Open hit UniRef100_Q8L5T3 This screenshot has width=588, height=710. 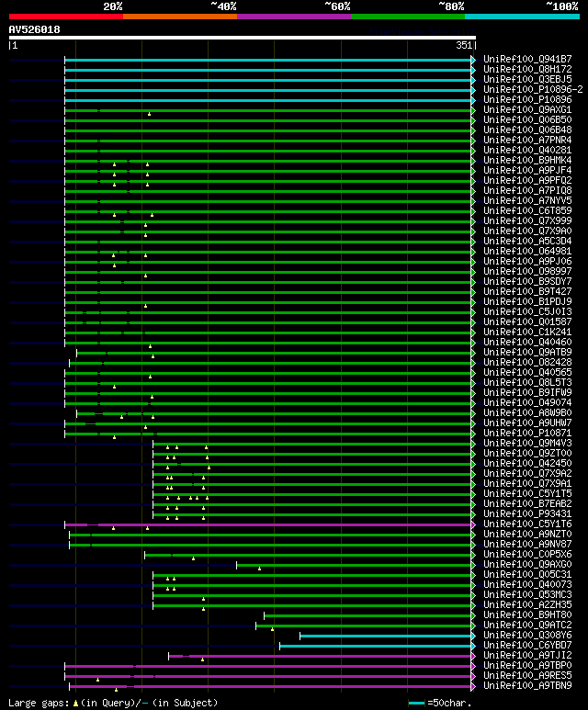pos(527,383)
